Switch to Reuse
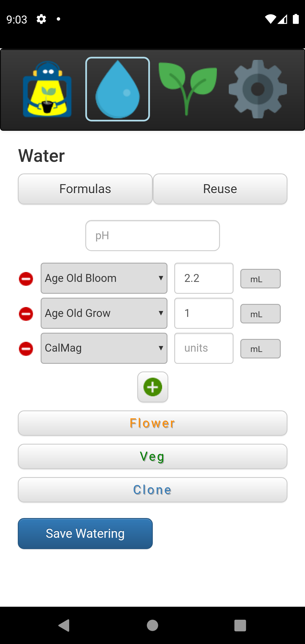 220,189
